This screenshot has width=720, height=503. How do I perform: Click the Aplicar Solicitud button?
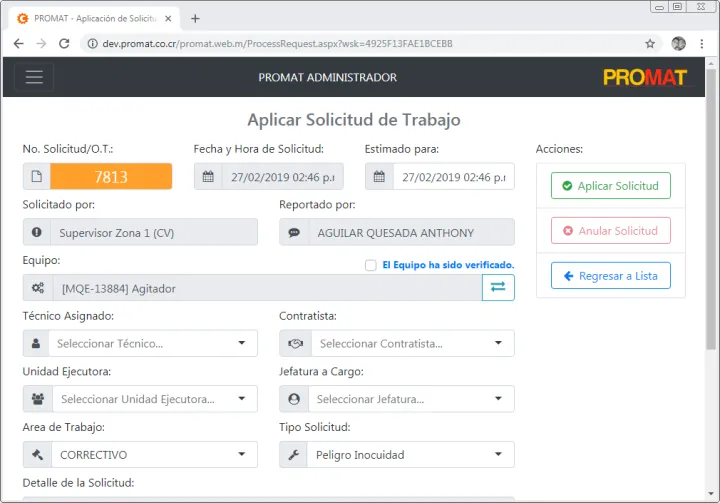tap(610, 186)
